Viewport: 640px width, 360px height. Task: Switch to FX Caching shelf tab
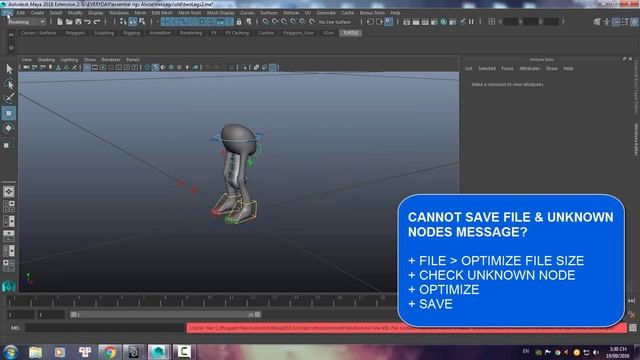tap(238, 33)
